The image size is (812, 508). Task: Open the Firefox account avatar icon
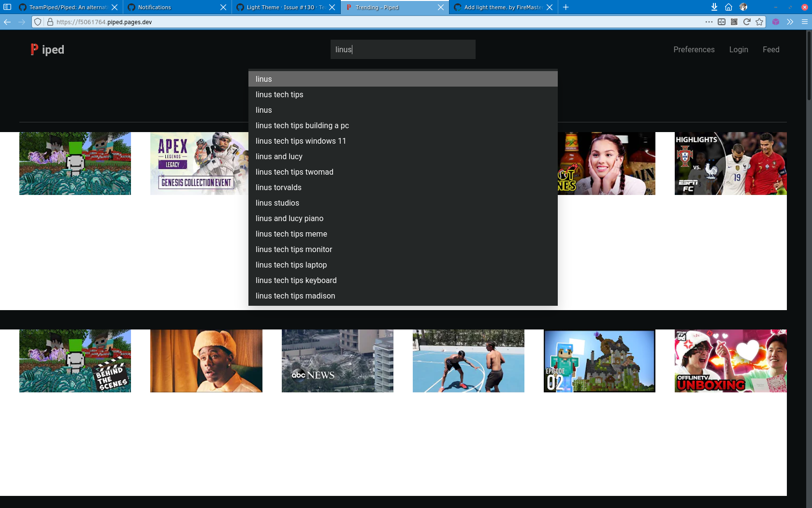tap(743, 7)
